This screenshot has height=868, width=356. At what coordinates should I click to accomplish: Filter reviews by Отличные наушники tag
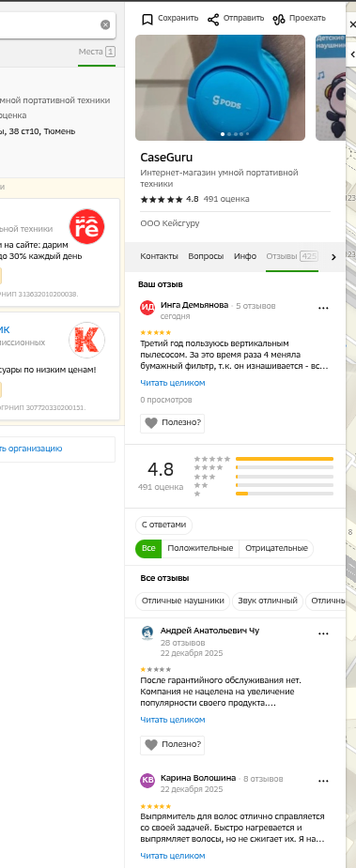(x=182, y=602)
